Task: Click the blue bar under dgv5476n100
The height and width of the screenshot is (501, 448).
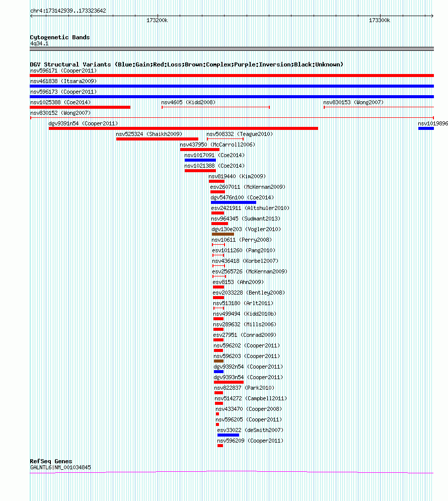Action: (234, 202)
